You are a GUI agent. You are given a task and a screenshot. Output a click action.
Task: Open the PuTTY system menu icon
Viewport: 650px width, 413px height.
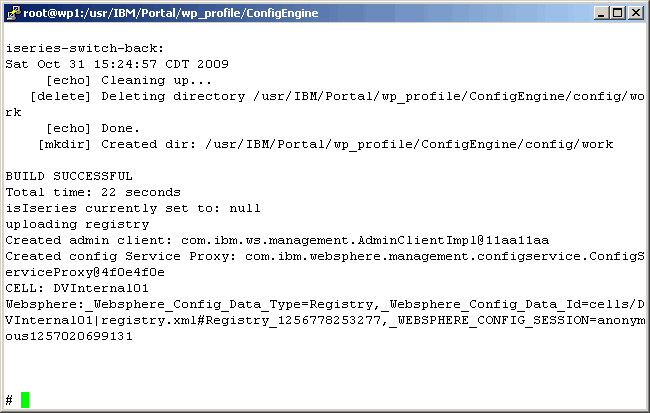pos(12,12)
